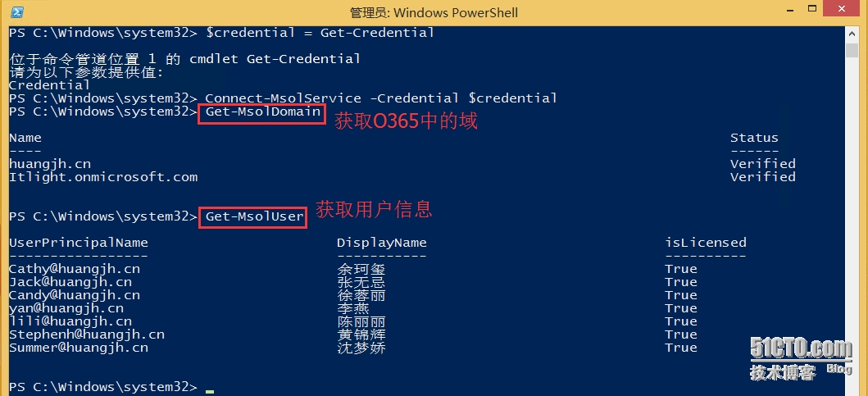The width and height of the screenshot is (868, 396).
Task: Click the Itlight.onmicrosoft.com domain entry
Action: (103, 177)
